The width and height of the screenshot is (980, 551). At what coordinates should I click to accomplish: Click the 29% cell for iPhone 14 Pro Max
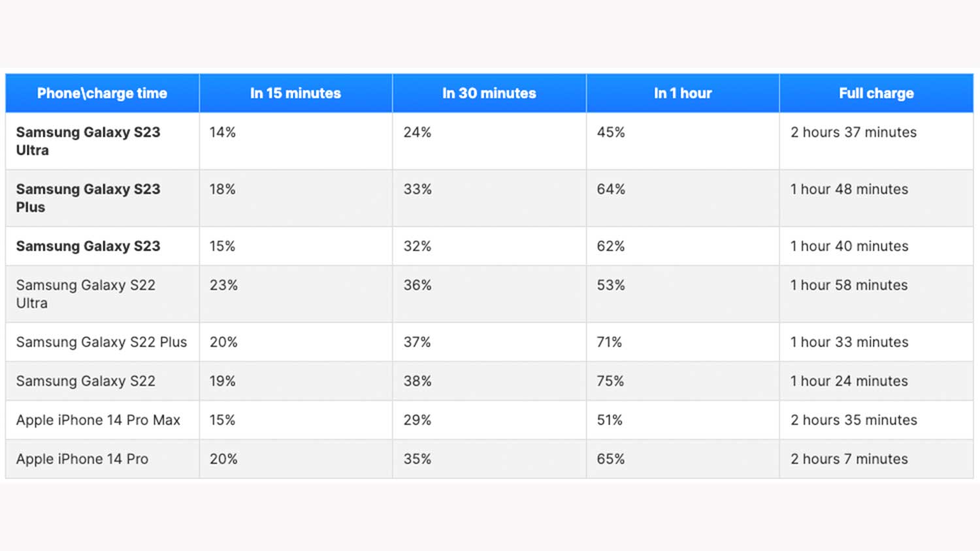pyautogui.click(x=417, y=420)
